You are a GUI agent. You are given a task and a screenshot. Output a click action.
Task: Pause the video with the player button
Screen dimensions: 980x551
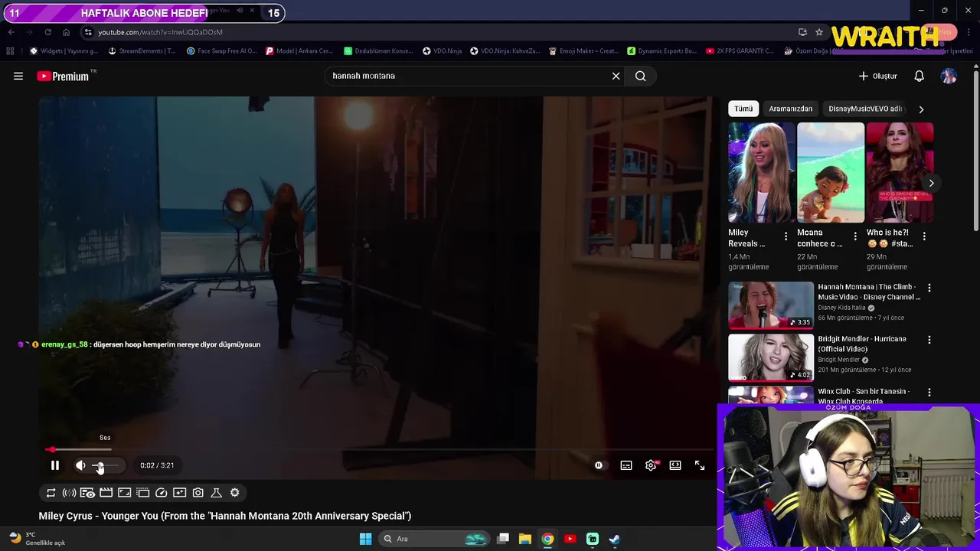click(55, 465)
